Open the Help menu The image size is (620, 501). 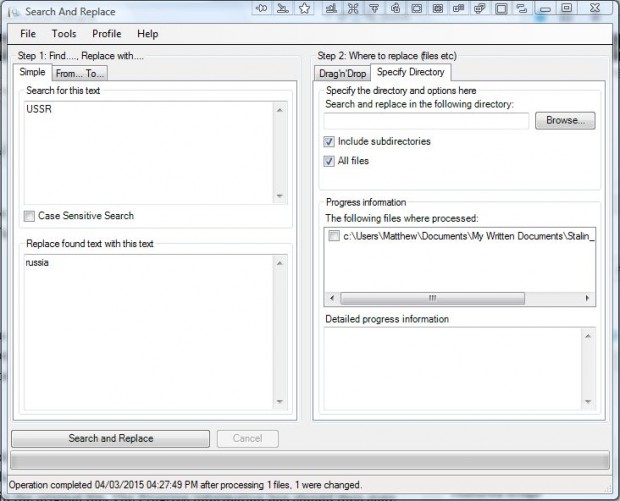[x=148, y=34]
